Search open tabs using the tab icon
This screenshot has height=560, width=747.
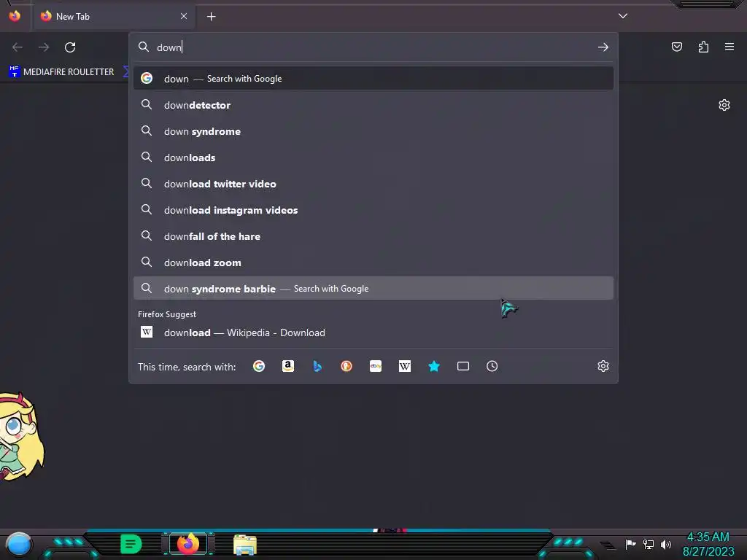[x=463, y=366]
